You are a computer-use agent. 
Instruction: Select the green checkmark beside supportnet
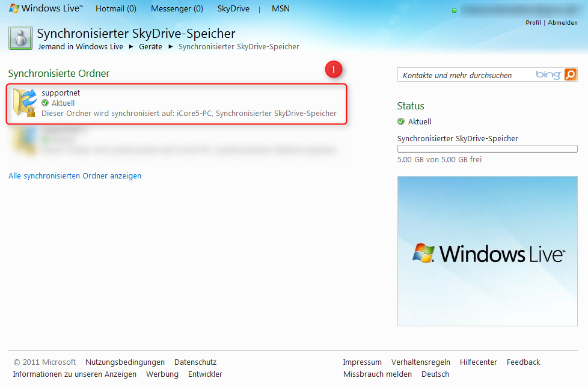pyautogui.click(x=44, y=102)
